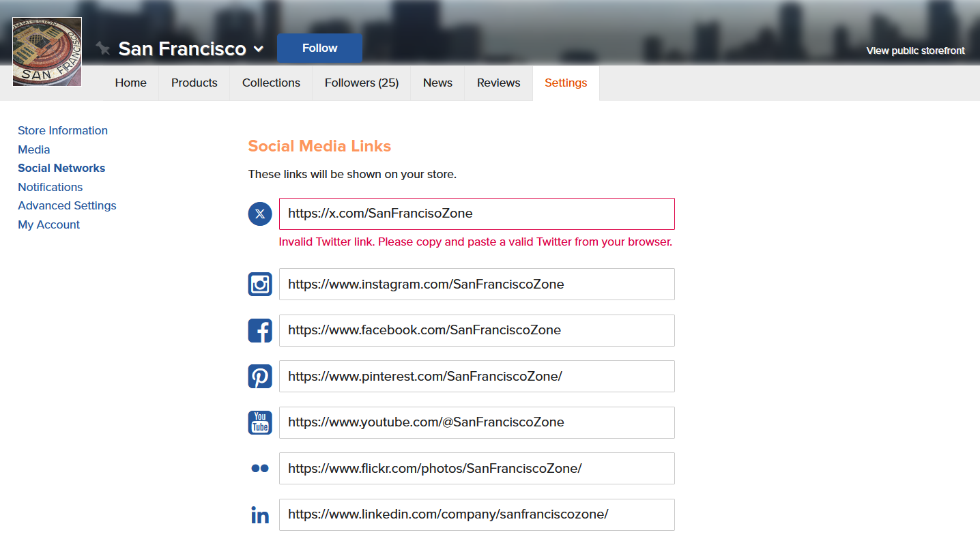Go to the News tab
Image resolution: width=980 pixels, height=539 pixels.
point(437,83)
